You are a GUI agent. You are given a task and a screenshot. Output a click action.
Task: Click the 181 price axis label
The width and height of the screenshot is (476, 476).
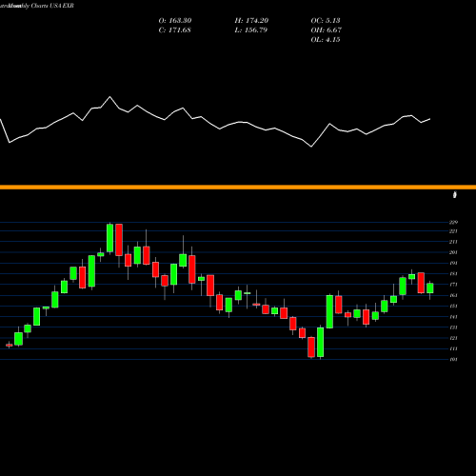453,274
